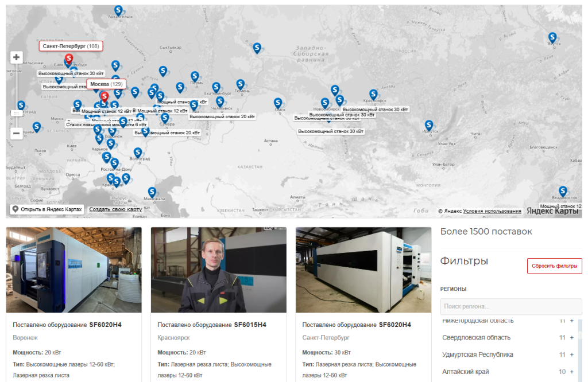This screenshot has height=382, width=588.
Task: Expand the Удмуртская Республика region
Action: (572, 354)
